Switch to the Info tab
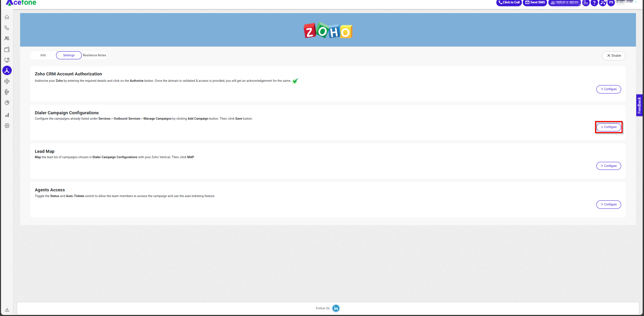The height and width of the screenshot is (316, 644). pos(43,55)
